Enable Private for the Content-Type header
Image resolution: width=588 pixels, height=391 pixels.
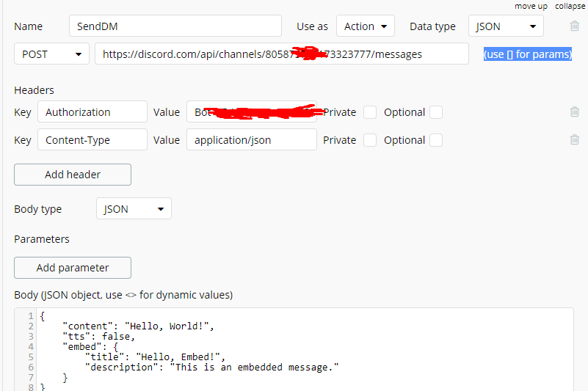click(x=370, y=140)
